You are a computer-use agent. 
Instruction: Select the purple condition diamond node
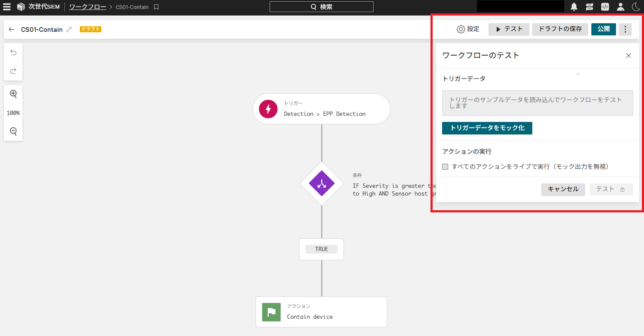[321, 184]
